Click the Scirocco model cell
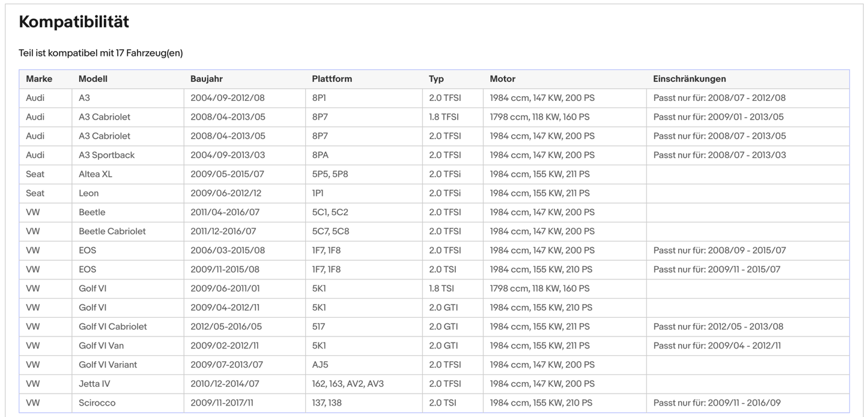The width and height of the screenshot is (868, 417). (x=97, y=403)
